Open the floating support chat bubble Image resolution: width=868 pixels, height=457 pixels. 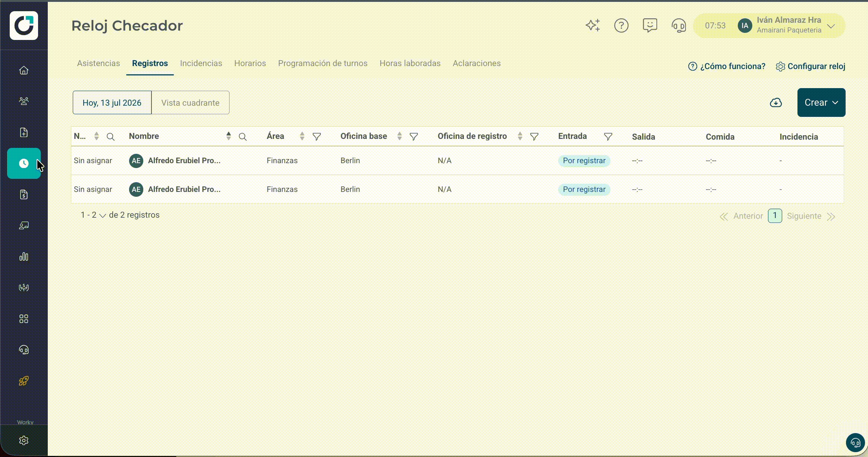pos(855,443)
